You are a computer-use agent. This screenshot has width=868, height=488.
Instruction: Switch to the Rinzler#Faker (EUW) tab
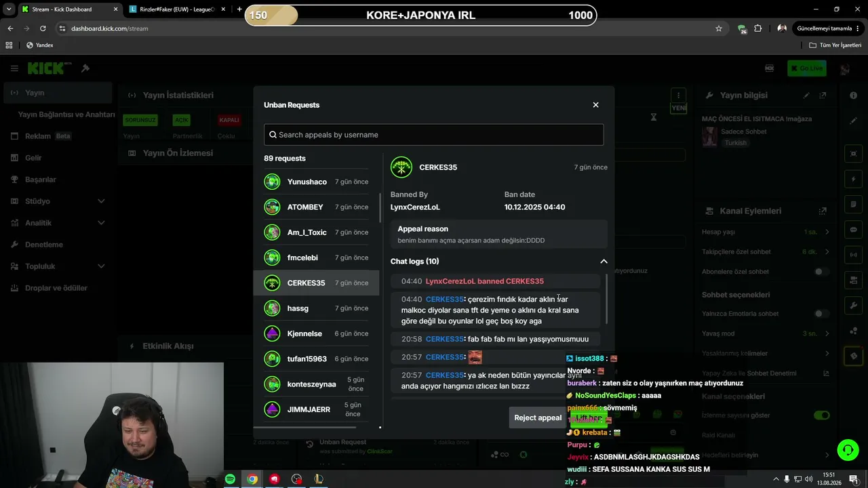pyautogui.click(x=178, y=9)
